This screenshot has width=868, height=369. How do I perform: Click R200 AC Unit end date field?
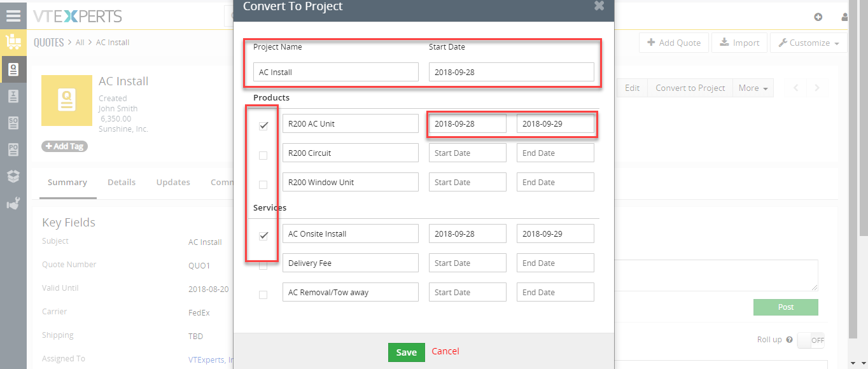click(x=556, y=123)
